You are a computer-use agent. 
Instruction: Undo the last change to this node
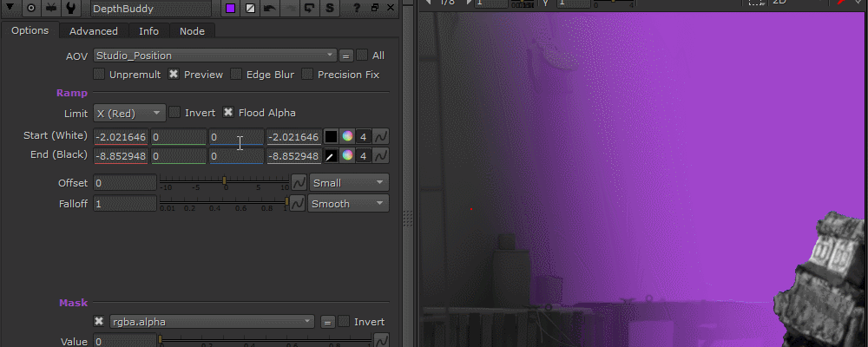(270, 8)
